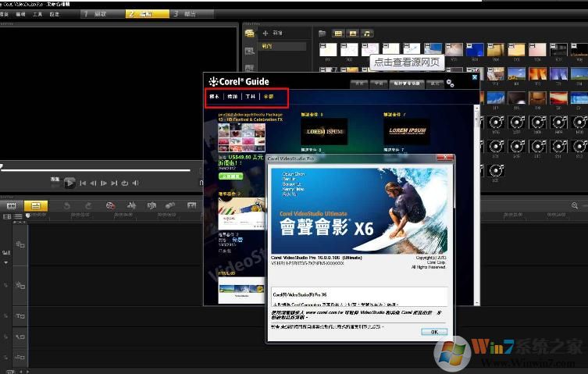Click the volume speaker icon in preview controls
The height and width of the screenshot is (374, 588).
click(x=135, y=183)
